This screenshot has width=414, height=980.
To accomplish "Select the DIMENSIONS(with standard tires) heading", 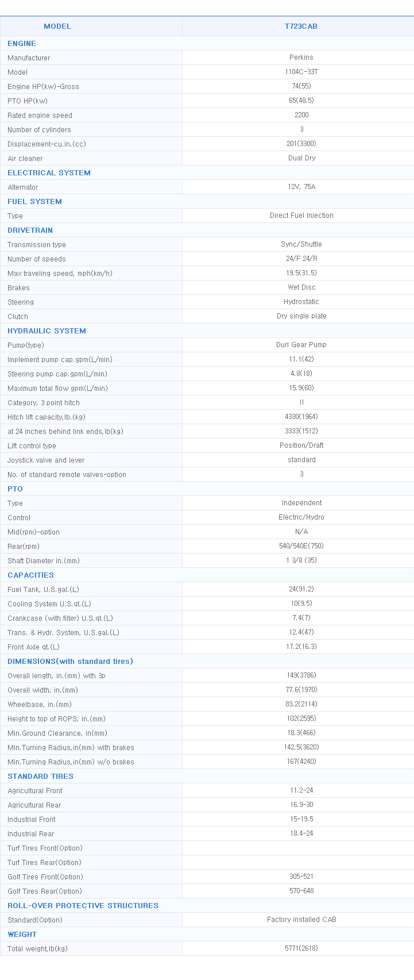I will (x=70, y=662).
